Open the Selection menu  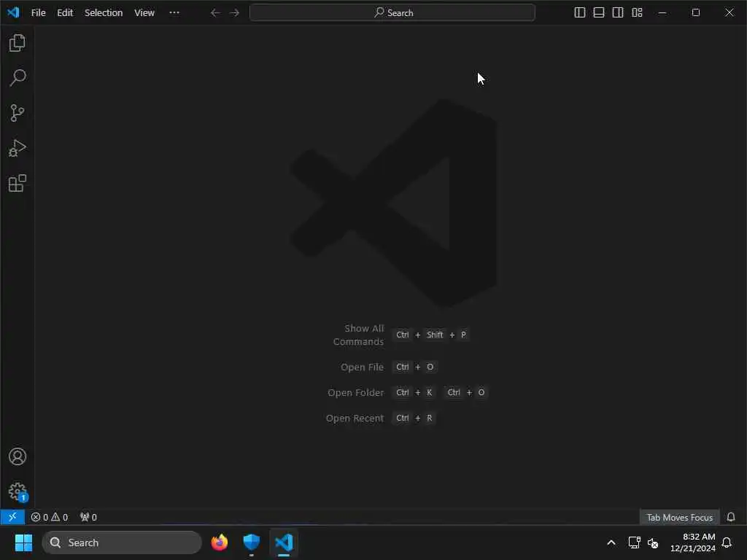[104, 13]
